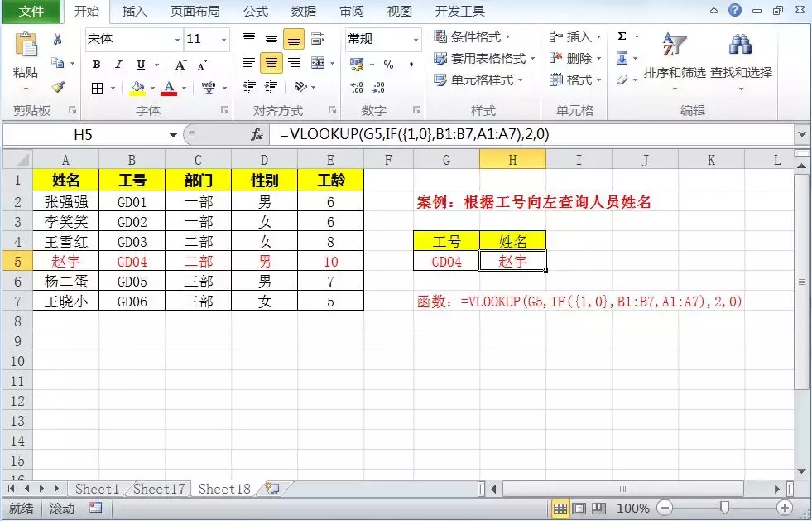Image resolution: width=812 pixels, height=521 pixels.
Task: Click the cell borders icon
Action: (x=98, y=88)
